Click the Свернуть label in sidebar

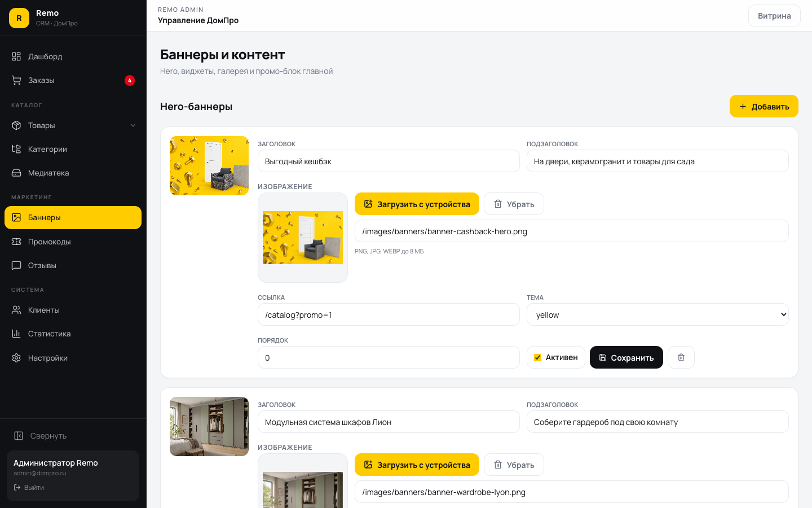click(x=48, y=436)
